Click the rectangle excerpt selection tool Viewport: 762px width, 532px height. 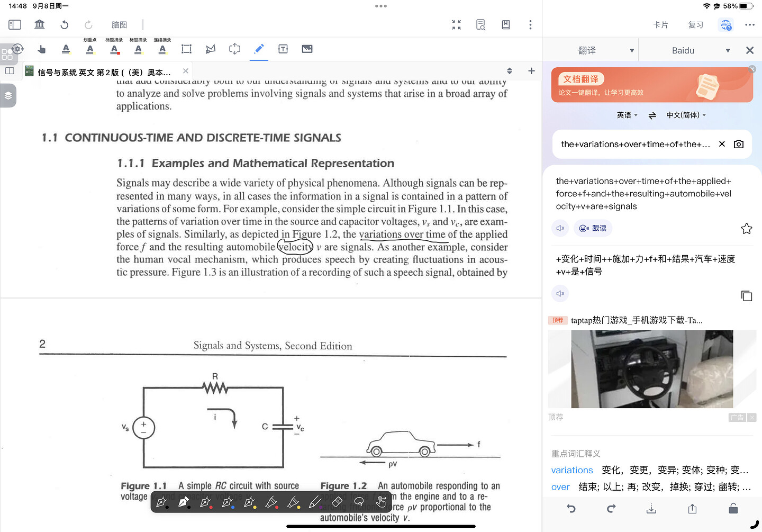click(x=186, y=49)
